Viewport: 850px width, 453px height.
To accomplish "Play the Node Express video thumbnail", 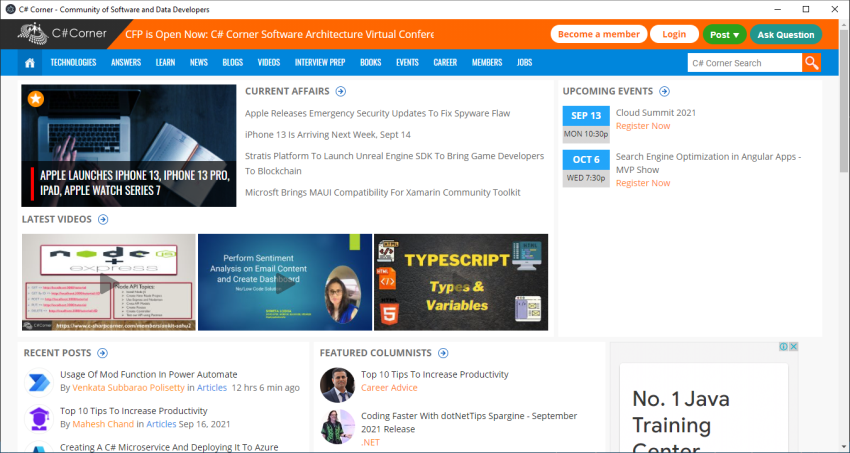I will pos(108,282).
